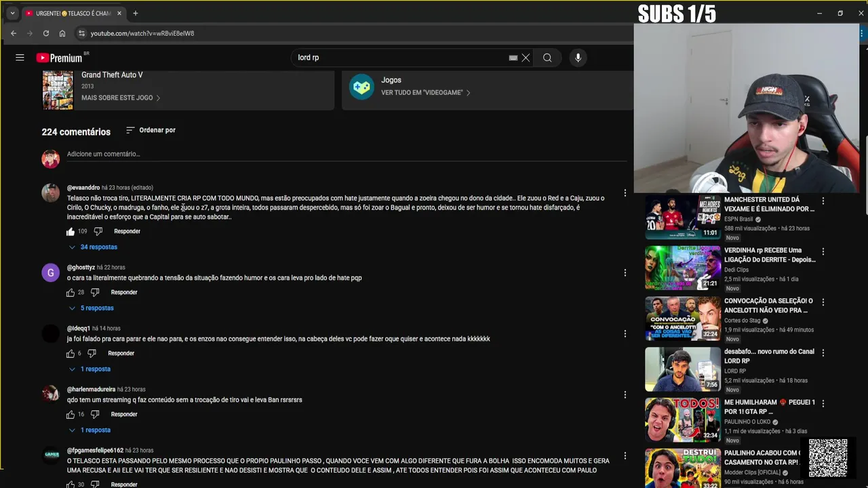Play Manchester United vexame video thumbnail
Image resolution: width=868 pixels, height=488 pixels.
pyautogui.click(x=683, y=218)
